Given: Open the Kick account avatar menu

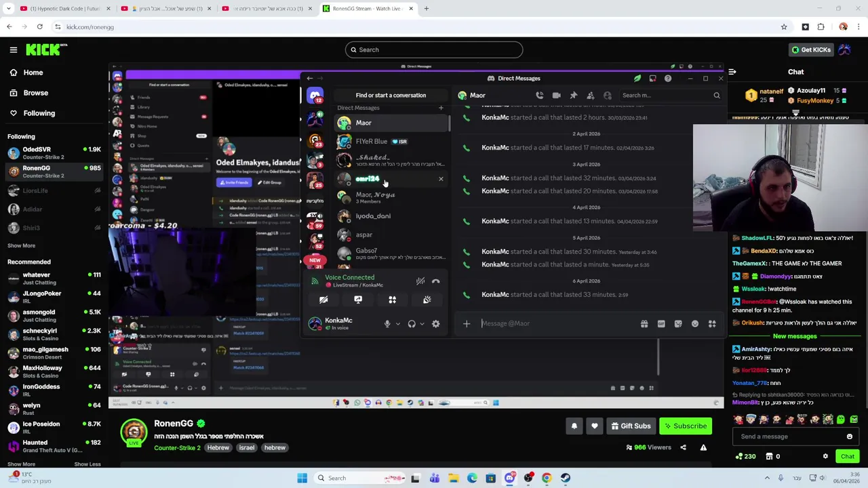Looking at the screenshot, I should [844, 49].
